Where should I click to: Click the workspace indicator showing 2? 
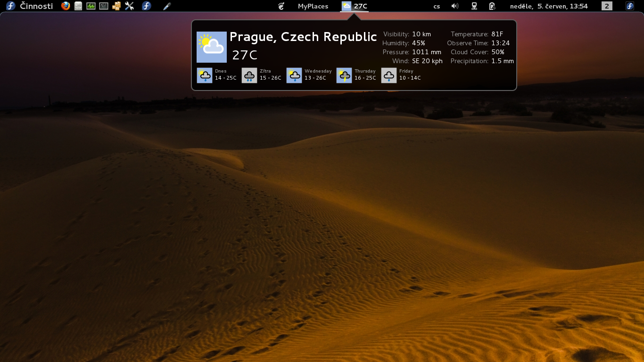pyautogui.click(x=607, y=6)
